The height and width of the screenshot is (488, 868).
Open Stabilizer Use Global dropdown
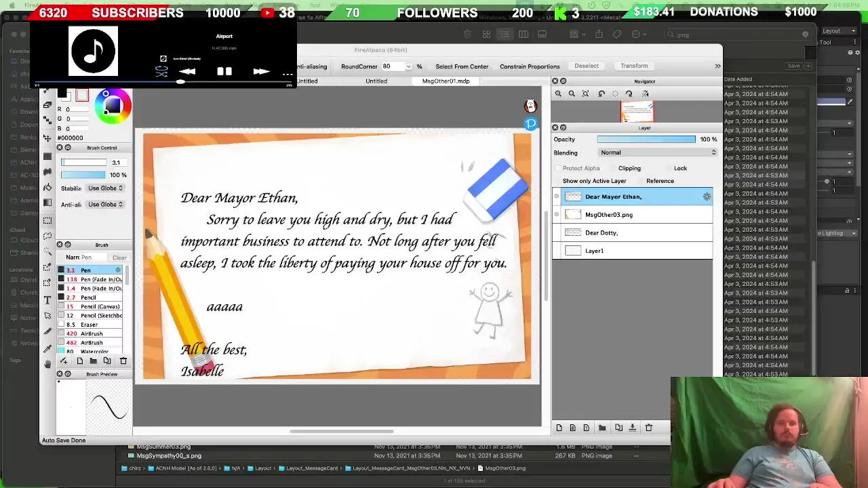click(x=106, y=188)
